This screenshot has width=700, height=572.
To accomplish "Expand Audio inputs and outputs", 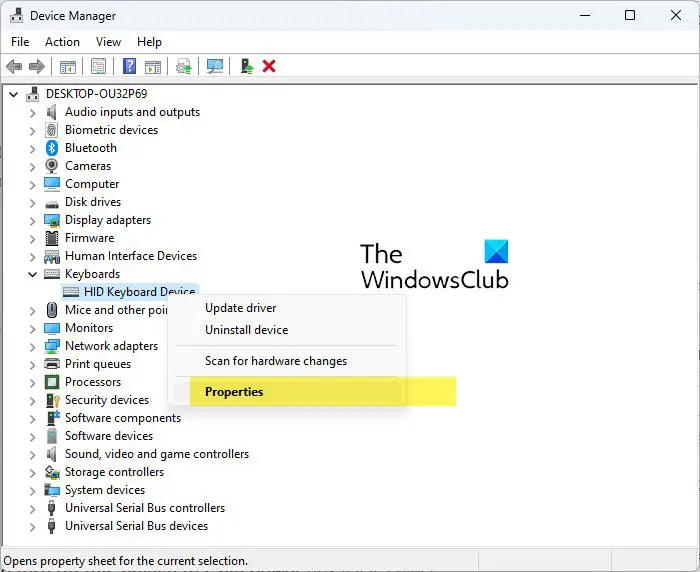I will [32, 113].
